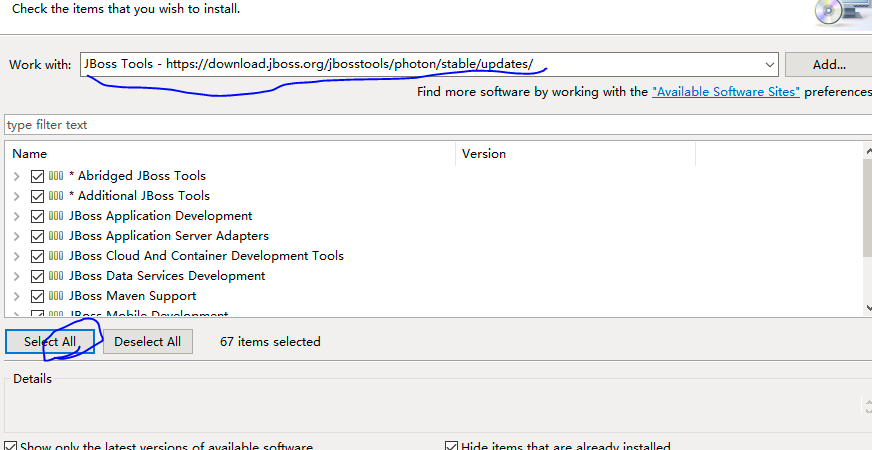Uncheck Additional JBoss Tools checkbox
Screen dimensions: 872x450
coord(37,196)
